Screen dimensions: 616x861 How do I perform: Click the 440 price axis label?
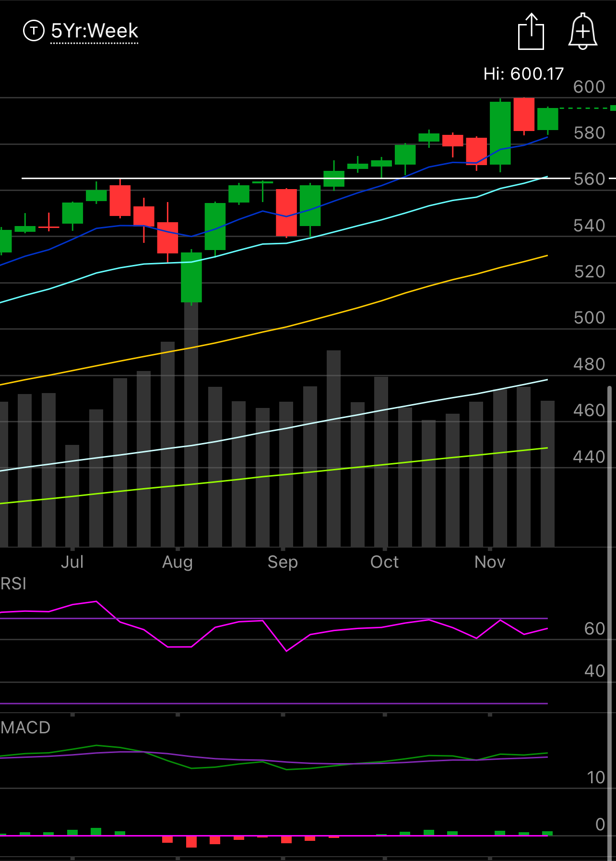point(589,456)
